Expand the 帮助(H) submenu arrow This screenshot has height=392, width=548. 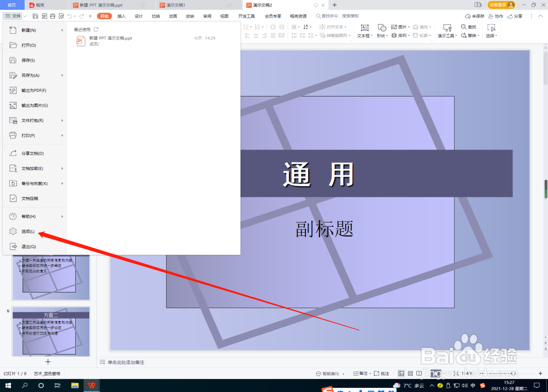pos(62,217)
